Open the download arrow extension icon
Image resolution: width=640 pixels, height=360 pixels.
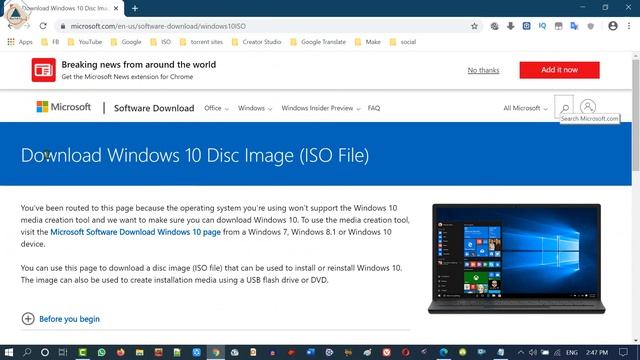point(510,26)
